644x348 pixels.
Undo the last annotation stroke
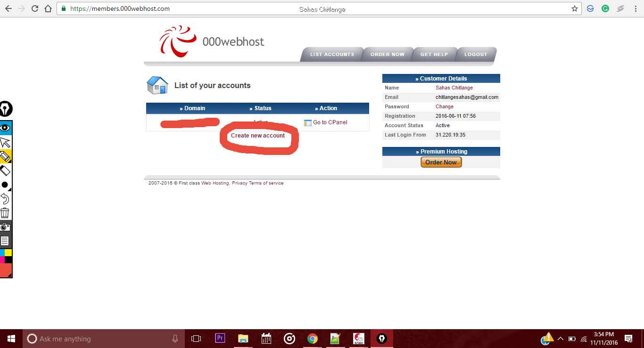click(x=6, y=199)
